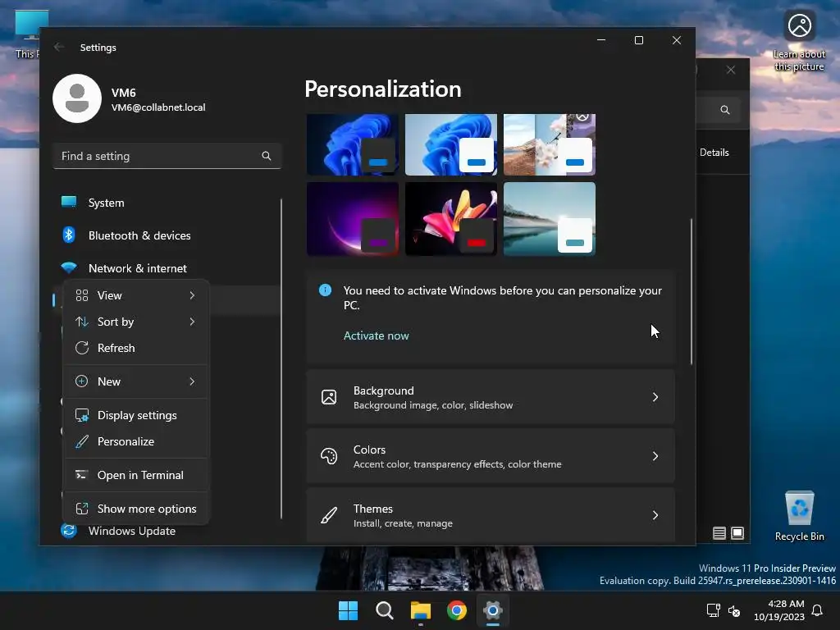Viewport: 840px width, 630px height.
Task: Click Learn about this picture desktop icon
Action: click(799, 41)
